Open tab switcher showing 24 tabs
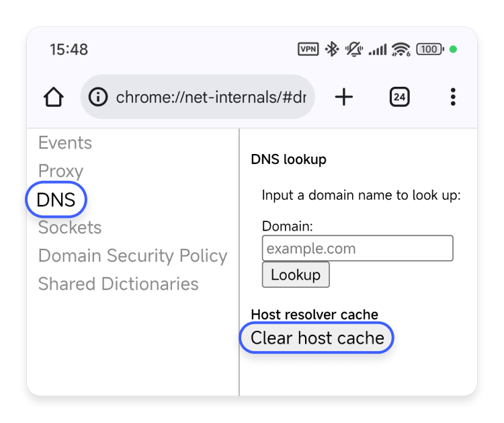 pos(399,98)
